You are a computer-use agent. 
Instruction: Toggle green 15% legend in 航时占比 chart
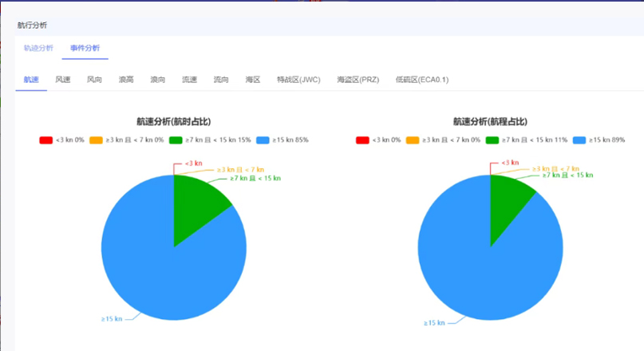[x=209, y=140]
